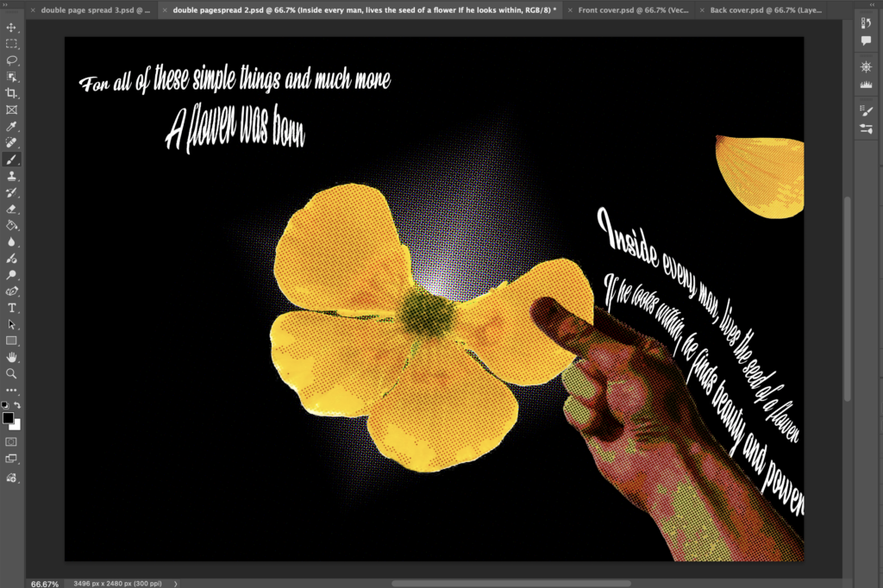Select the Lasso tool
Screen dimensions: 883x588
point(12,60)
